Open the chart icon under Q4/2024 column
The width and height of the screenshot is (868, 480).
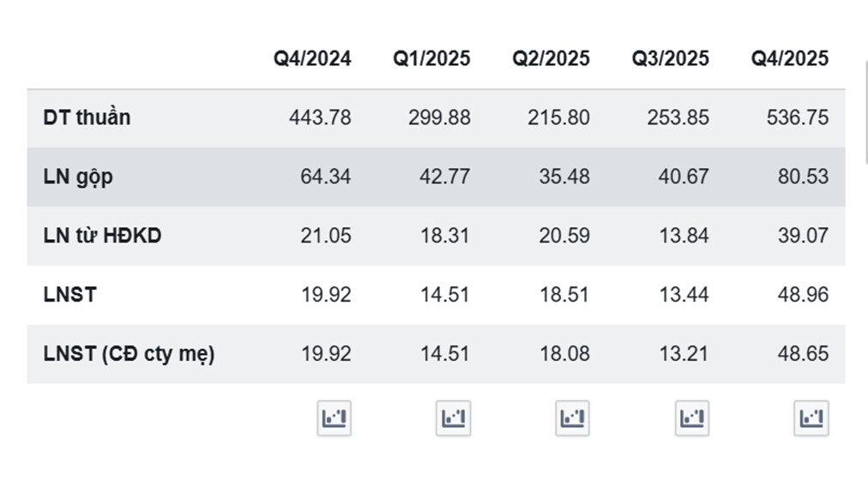pos(334,418)
